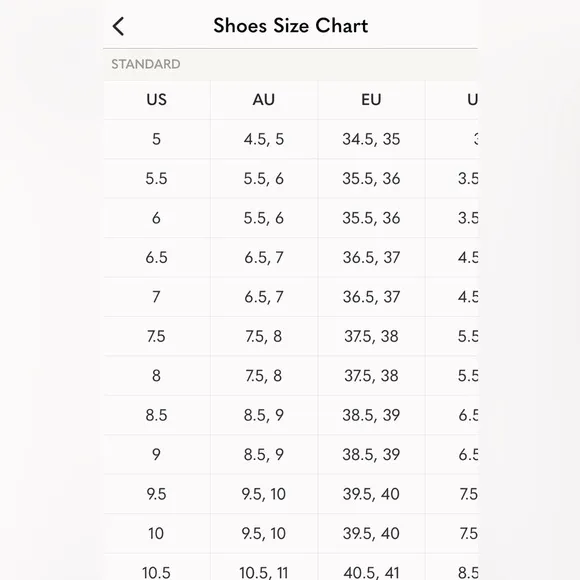Select the EU 34.5, 35 cell
The height and width of the screenshot is (580, 580).
click(x=371, y=139)
